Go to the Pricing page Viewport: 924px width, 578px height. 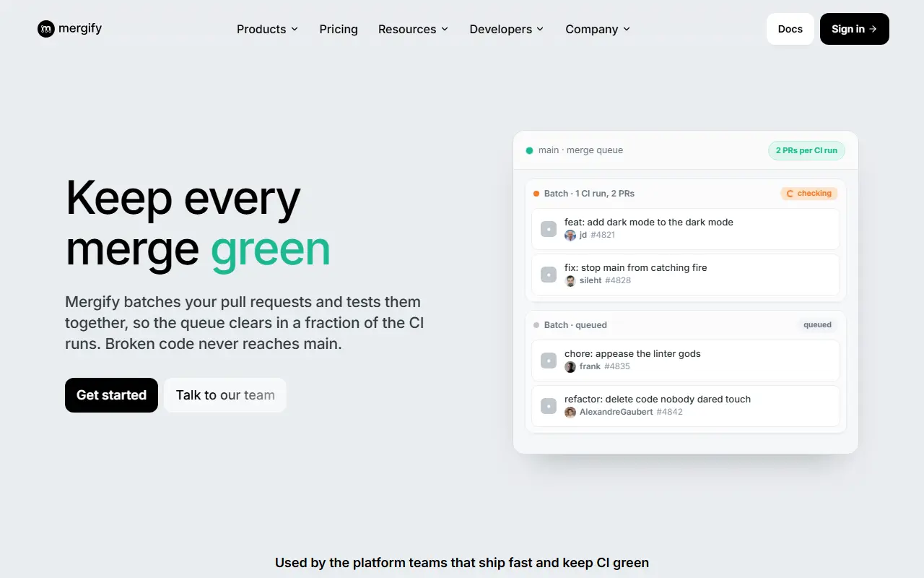click(x=339, y=29)
